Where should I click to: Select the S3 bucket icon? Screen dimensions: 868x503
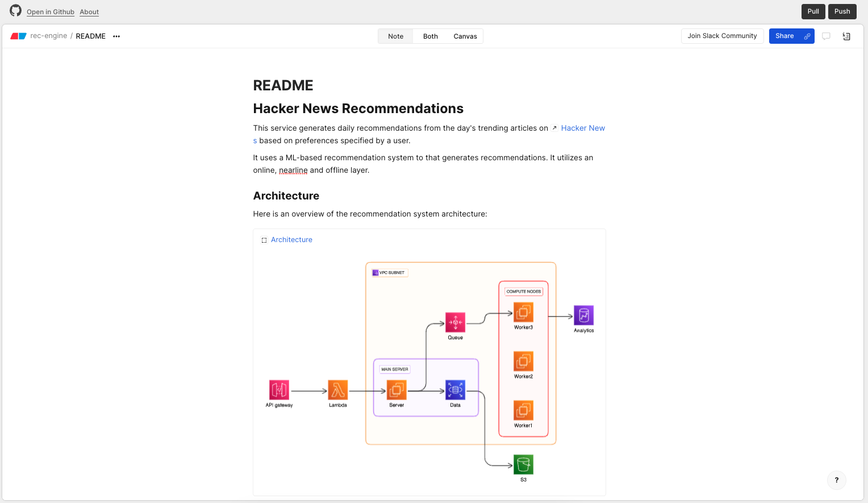[523, 464]
